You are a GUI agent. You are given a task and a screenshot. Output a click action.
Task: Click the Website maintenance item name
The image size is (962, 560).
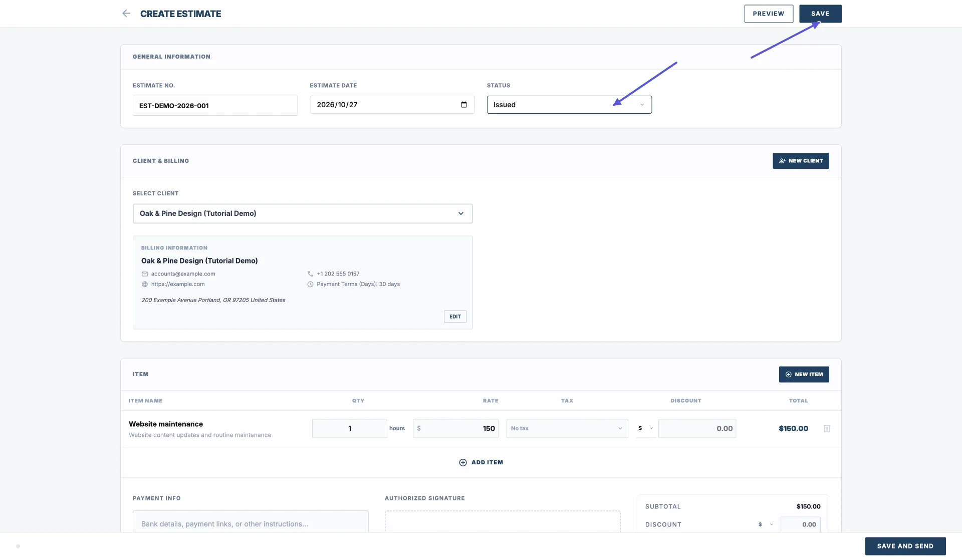click(x=166, y=424)
